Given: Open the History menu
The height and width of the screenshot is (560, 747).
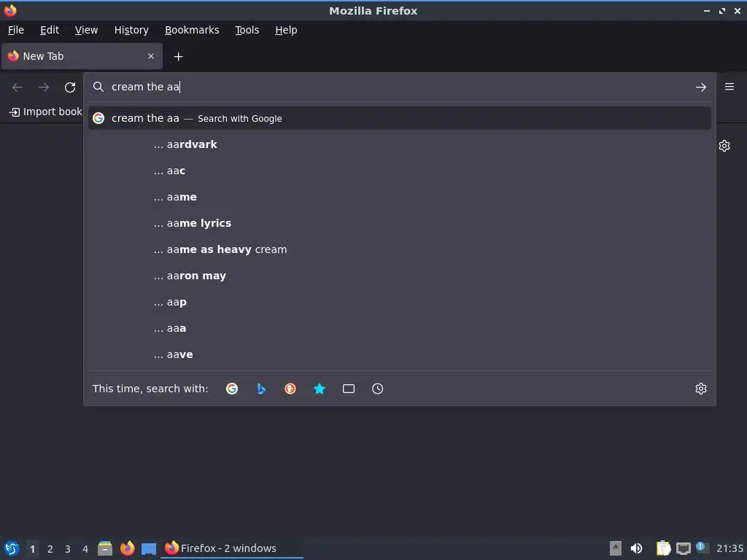Looking at the screenshot, I should 131,30.
